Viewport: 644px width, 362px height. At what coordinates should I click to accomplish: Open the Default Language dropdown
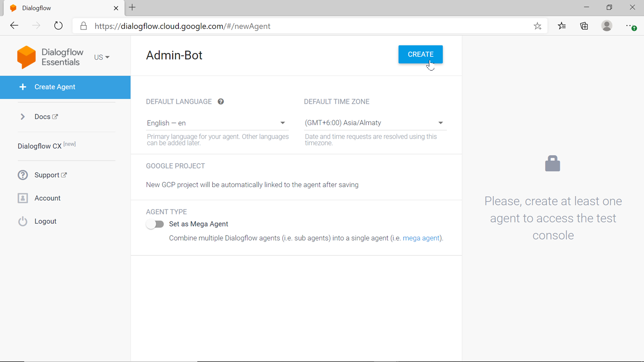coord(216,123)
